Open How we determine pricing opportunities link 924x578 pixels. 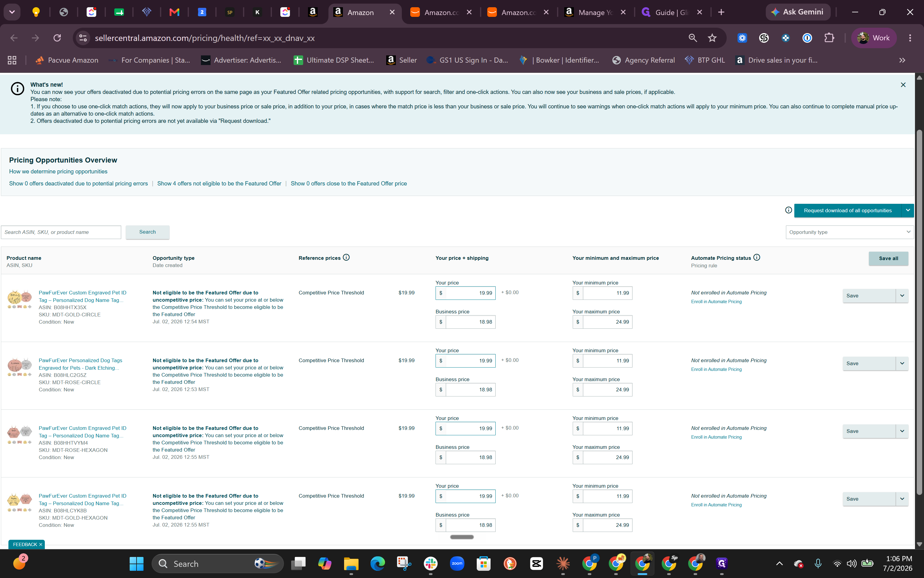pos(58,172)
